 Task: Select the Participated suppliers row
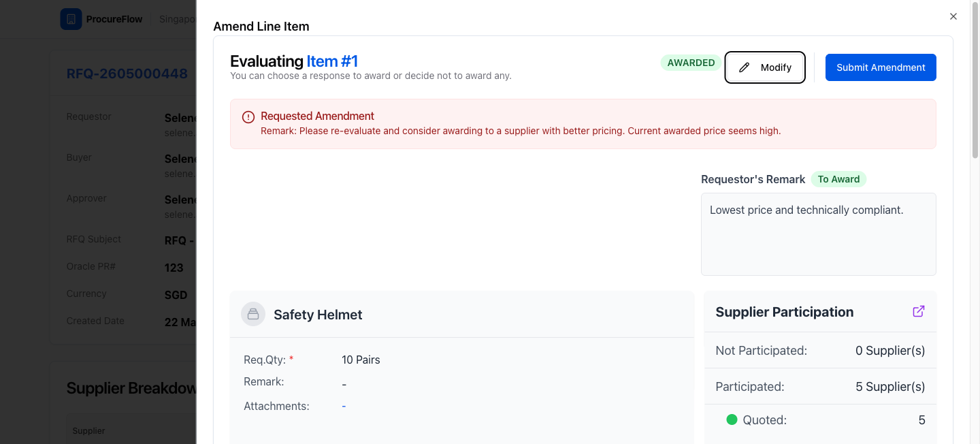[820, 386]
